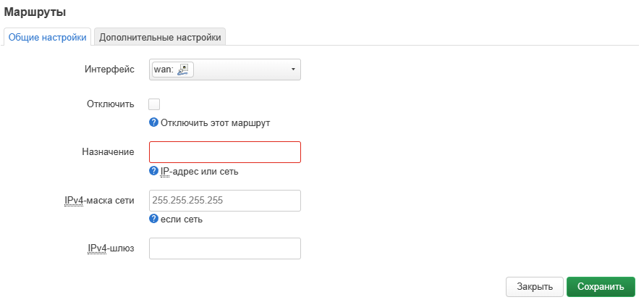Open the Интерфейс dropdown showing wan
Image resolution: width=644 pixels, height=305 pixels.
tap(224, 70)
